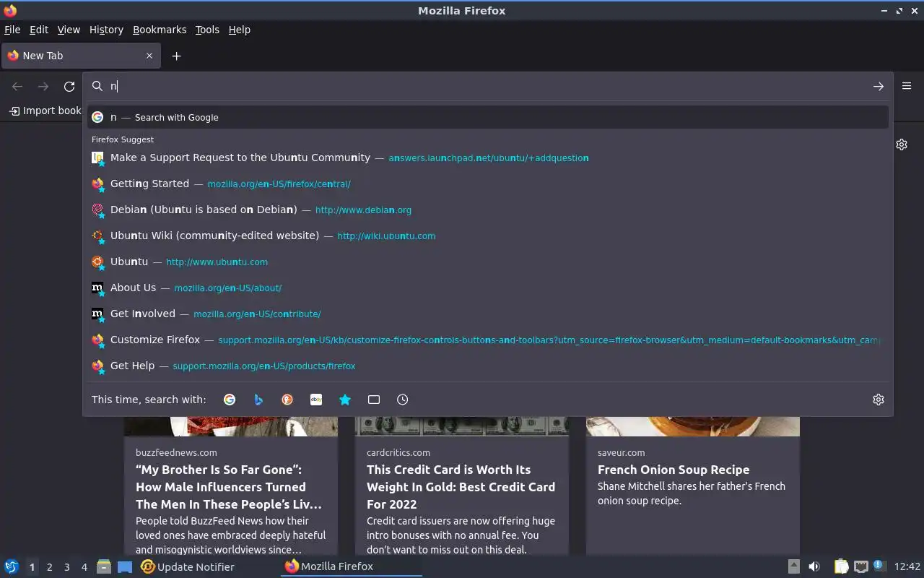Reload the current page
924x578 pixels.
coord(69,87)
